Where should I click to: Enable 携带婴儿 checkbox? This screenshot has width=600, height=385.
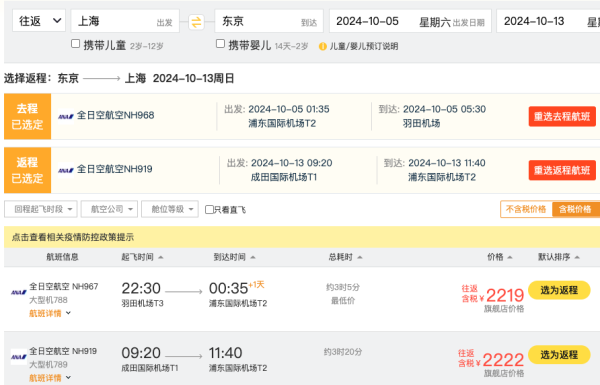[x=220, y=44]
